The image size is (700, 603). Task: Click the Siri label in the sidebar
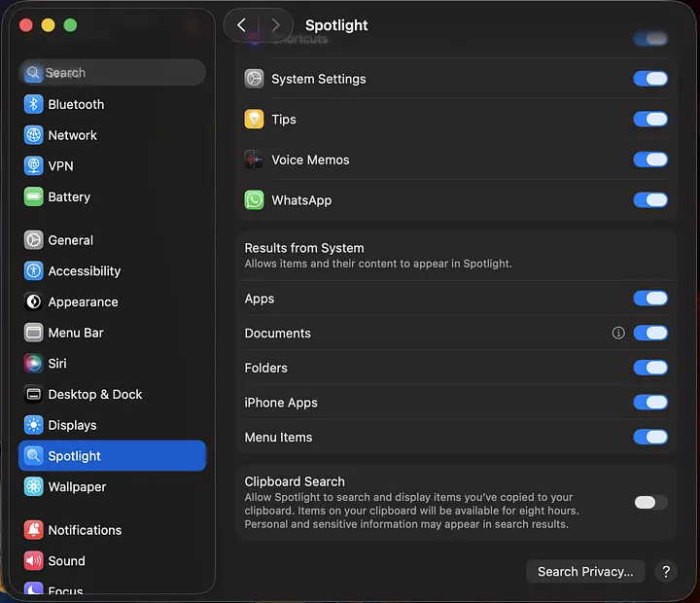click(x=57, y=364)
